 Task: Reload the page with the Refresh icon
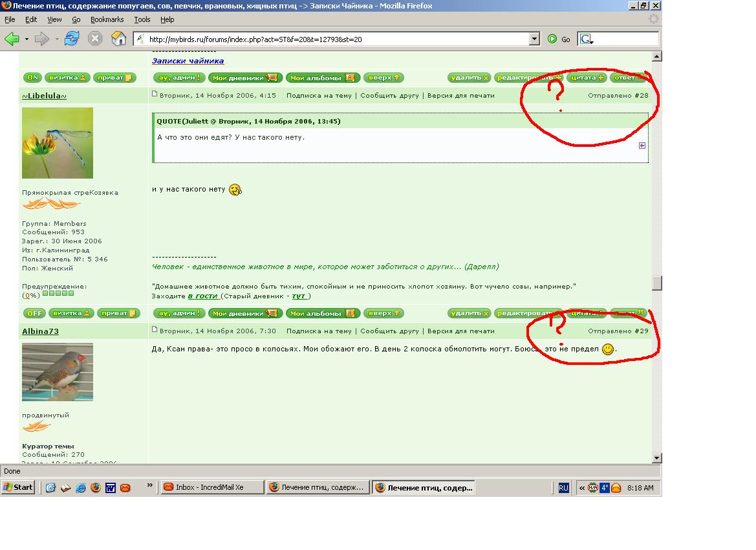(71, 39)
